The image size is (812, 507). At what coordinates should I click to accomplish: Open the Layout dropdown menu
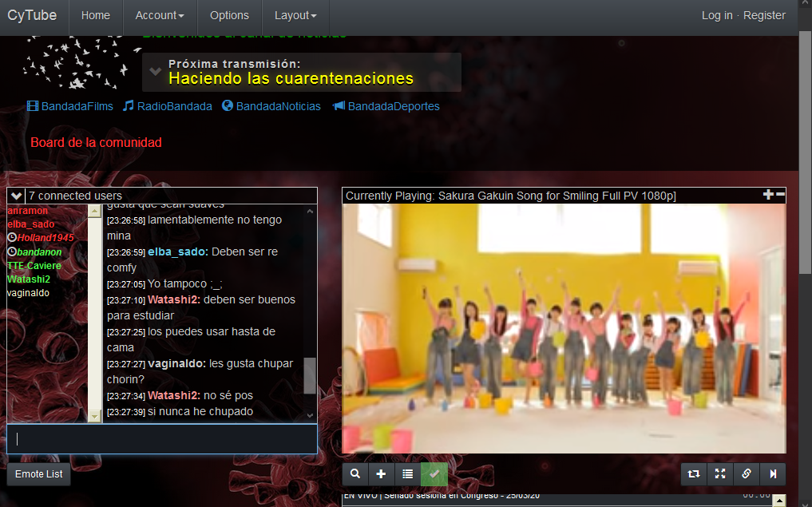click(295, 15)
